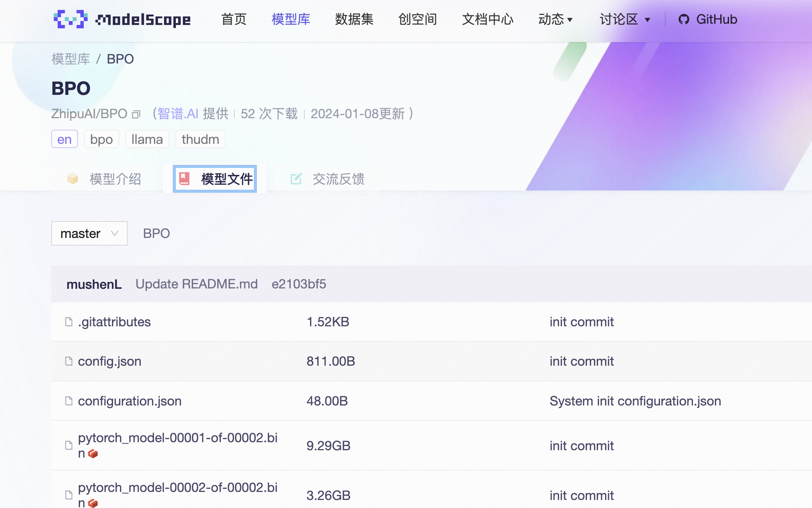Viewport: 812px width, 508px height.
Task: Click init commit for pytorch_model-00002-of-00002.bin
Action: (x=582, y=495)
